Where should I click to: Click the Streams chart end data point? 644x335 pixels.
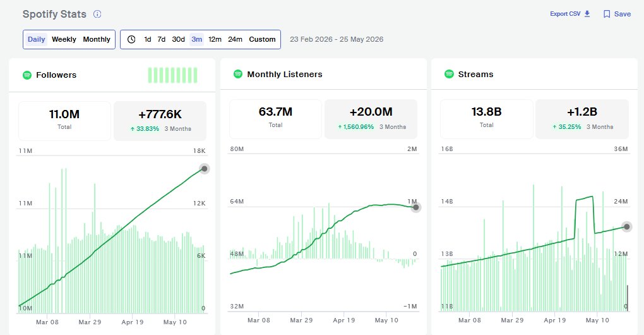626,226
